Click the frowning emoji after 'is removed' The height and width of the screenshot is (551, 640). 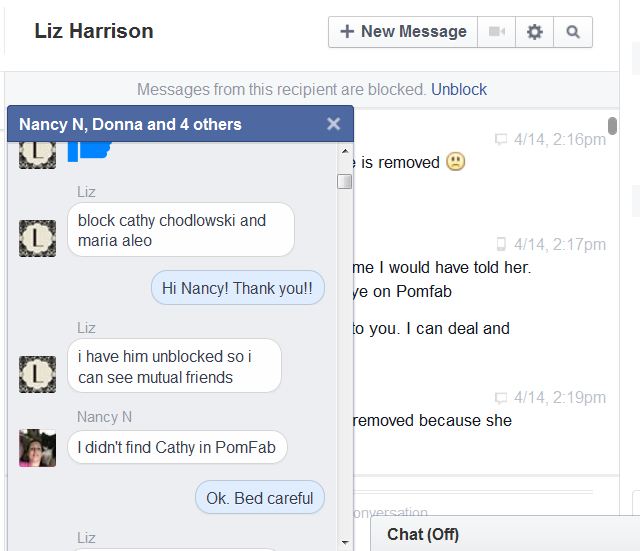point(456,162)
